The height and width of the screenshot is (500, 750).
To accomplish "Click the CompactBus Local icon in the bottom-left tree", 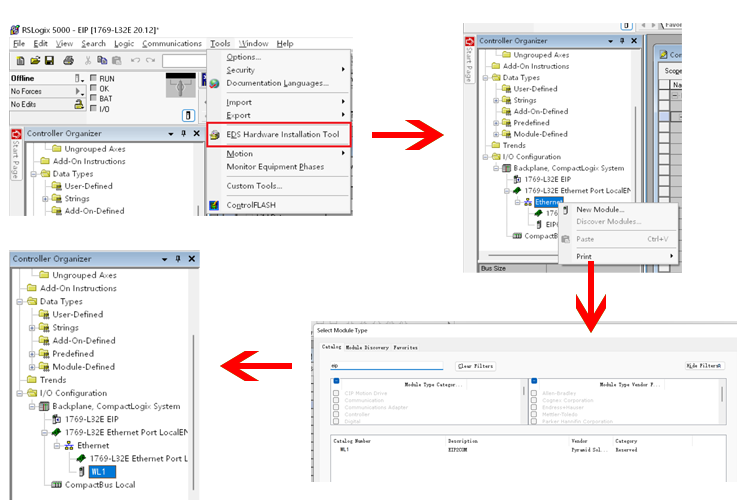I will point(56,485).
